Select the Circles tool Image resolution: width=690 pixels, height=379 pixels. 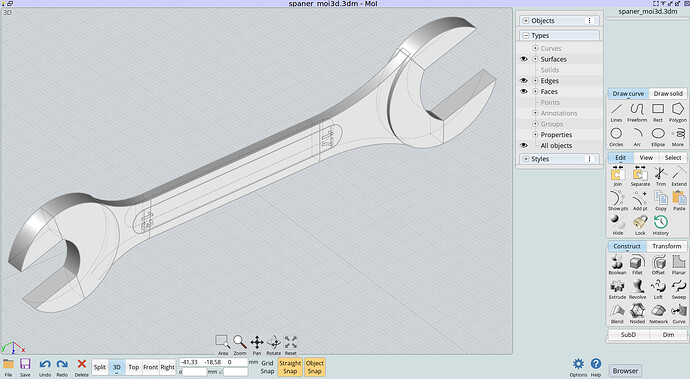coord(616,137)
